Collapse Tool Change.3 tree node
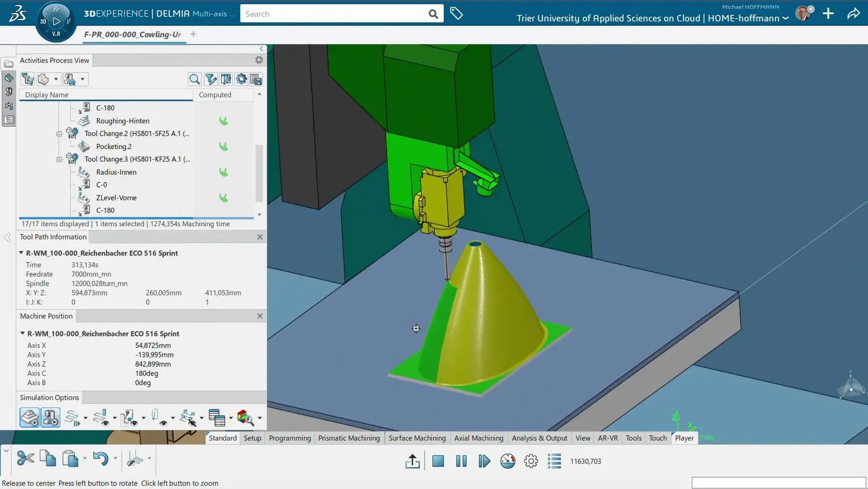This screenshot has height=489, width=868. tap(59, 160)
